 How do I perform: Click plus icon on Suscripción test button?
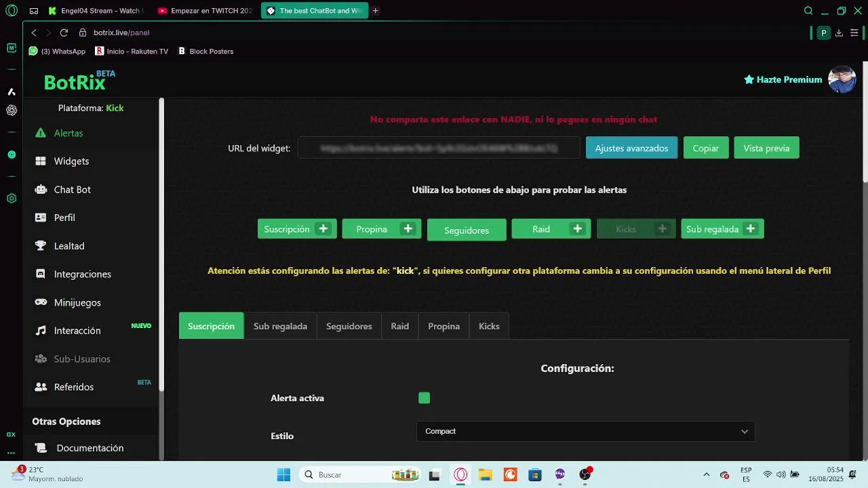click(323, 229)
